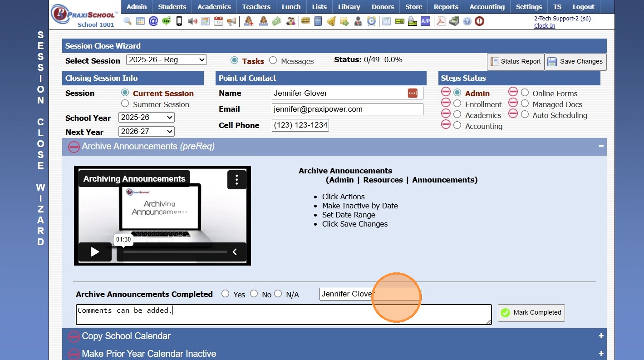Click the Status Report button
Screen dimensions: 644x360
(516, 62)
